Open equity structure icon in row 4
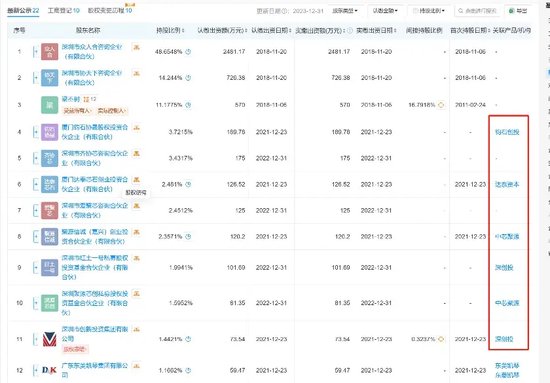The width and height of the screenshot is (550, 383). point(136,128)
